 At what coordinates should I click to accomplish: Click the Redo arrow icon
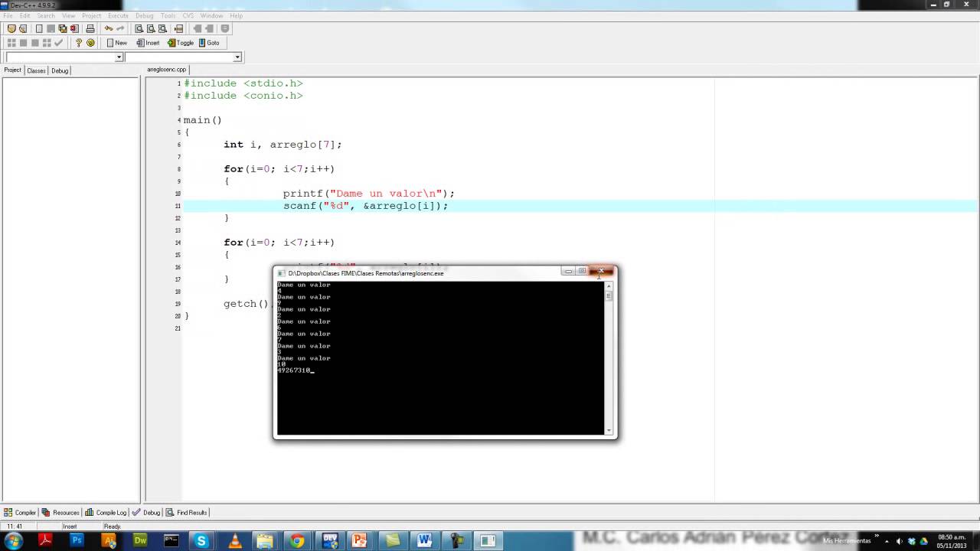pyautogui.click(x=120, y=28)
